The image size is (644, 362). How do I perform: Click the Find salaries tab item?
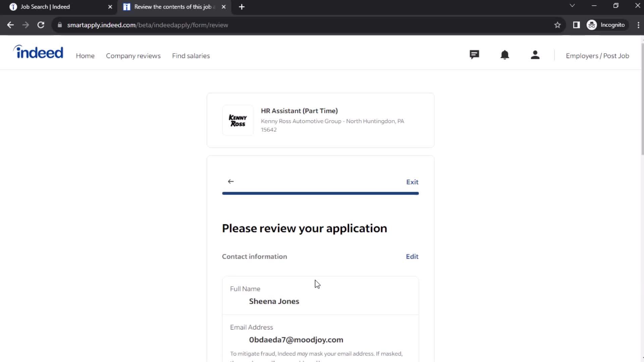tap(191, 56)
